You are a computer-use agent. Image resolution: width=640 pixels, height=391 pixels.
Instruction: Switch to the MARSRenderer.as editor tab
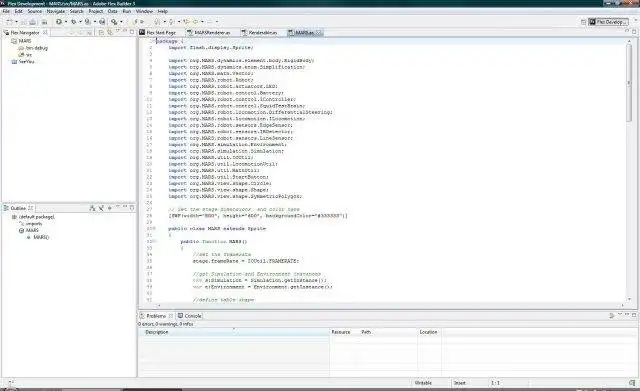pos(209,32)
